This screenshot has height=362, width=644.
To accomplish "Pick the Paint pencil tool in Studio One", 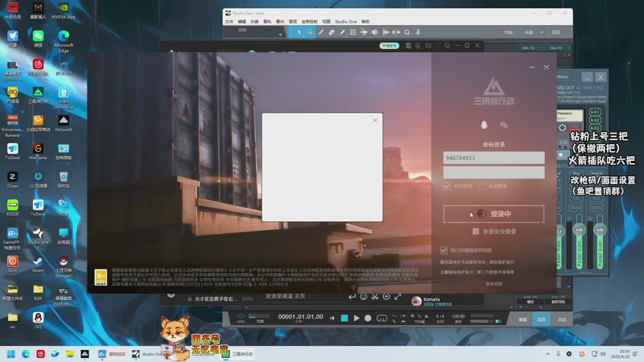I will click(x=342, y=32).
